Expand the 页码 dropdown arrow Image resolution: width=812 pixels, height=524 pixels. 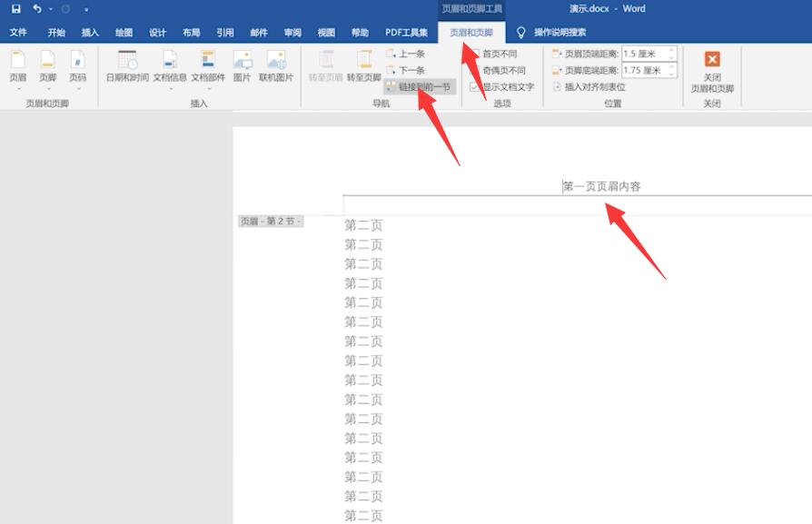coord(78,89)
